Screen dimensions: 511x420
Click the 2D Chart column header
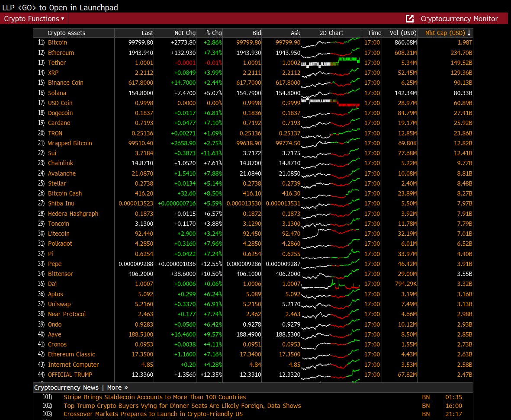[331, 33]
